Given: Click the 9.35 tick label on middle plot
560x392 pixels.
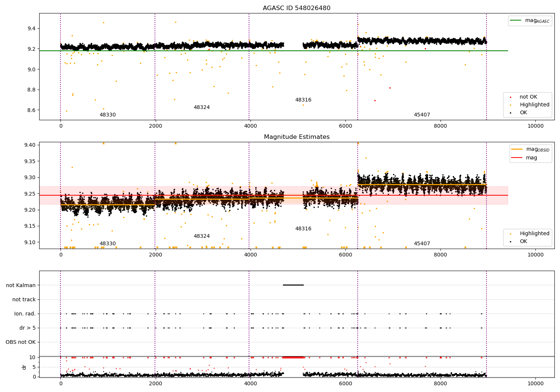Looking at the screenshot, I should [30, 161].
